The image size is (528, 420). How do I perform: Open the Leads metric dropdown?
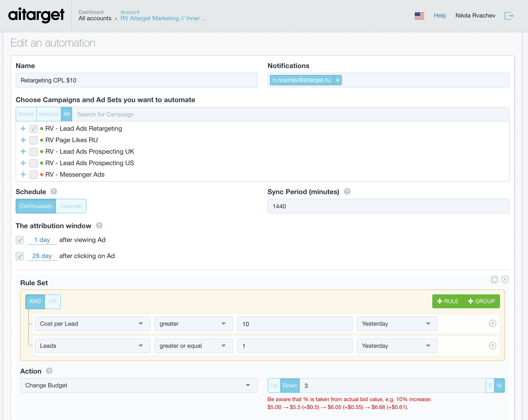click(93, 346)
